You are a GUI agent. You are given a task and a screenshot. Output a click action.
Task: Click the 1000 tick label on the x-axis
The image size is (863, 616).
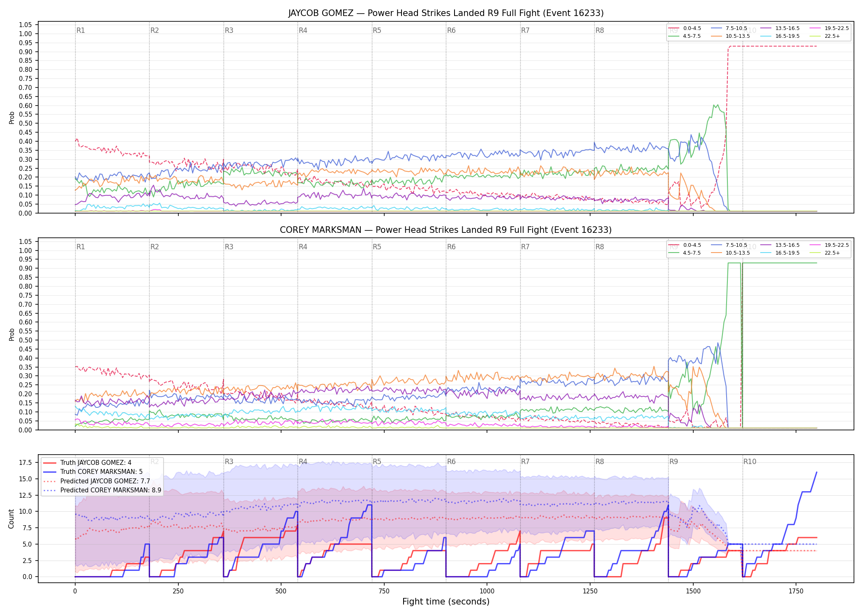[x=487, y=591]
